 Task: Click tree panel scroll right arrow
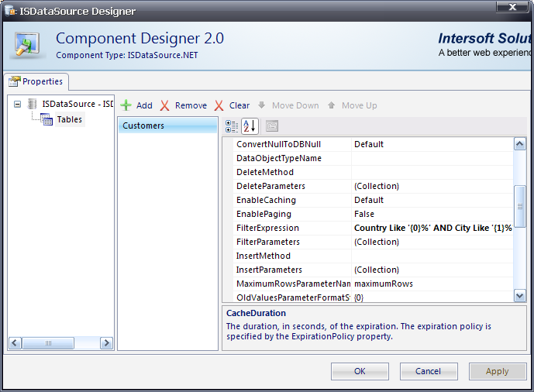[x=107, y=342]
